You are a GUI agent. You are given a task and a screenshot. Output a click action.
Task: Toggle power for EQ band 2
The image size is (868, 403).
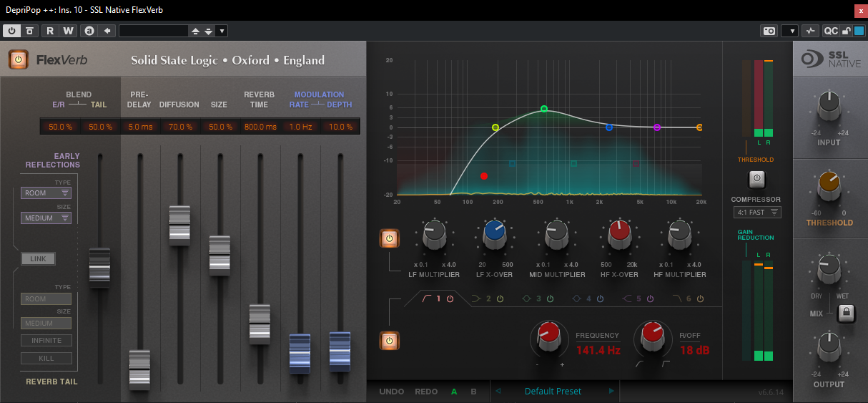tap(500, 298)
